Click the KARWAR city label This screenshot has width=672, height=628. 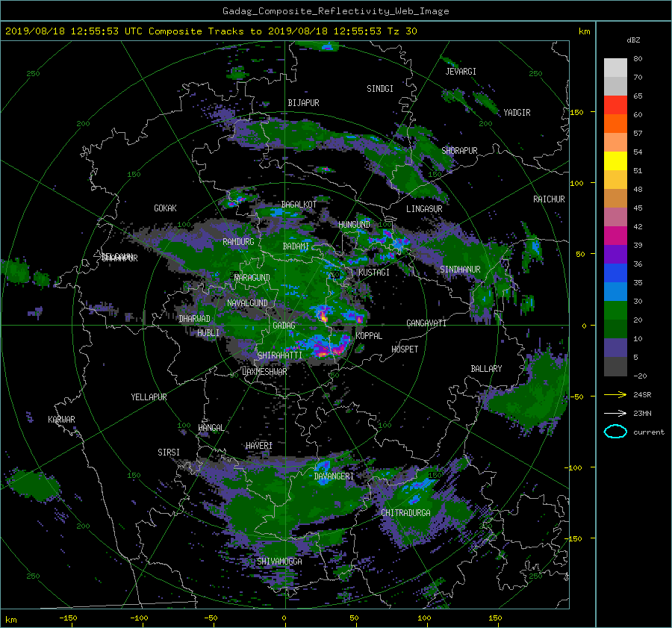tap(61, 420)
